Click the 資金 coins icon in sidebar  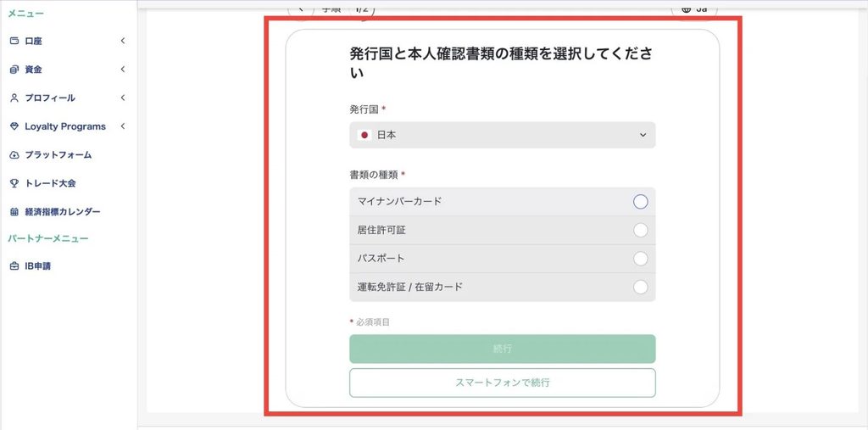pyautogui.click(x=14, y=70)
